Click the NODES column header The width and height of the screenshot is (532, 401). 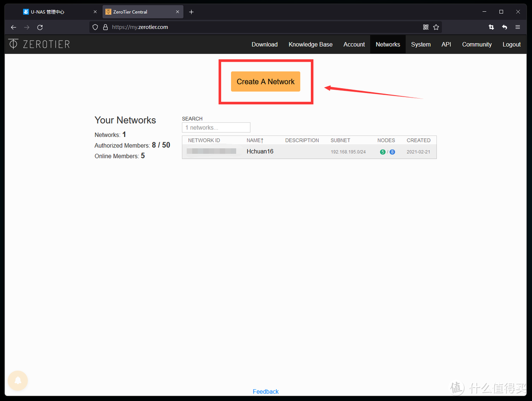pyautogui.click(x=386, y=140)
